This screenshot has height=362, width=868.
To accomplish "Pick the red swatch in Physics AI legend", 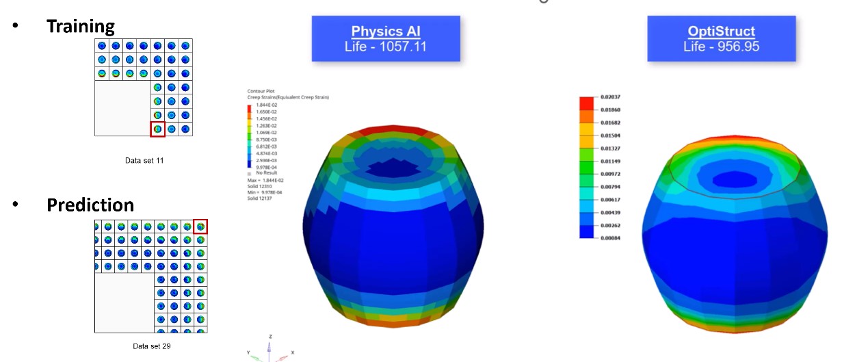I will coord(250,107).
